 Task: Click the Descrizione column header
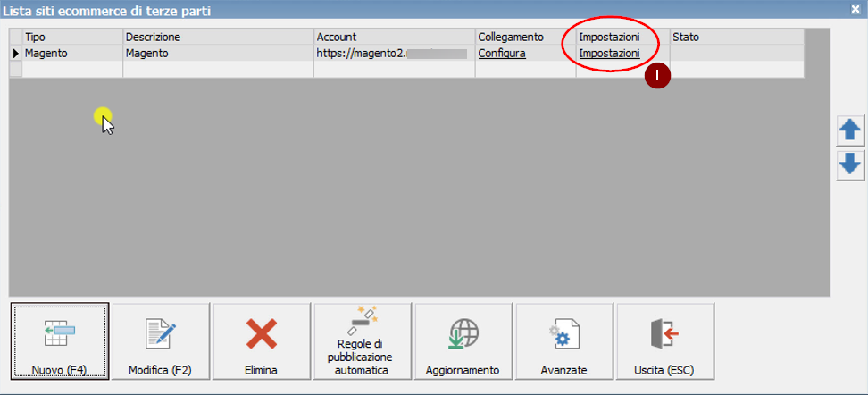(217, 38)
